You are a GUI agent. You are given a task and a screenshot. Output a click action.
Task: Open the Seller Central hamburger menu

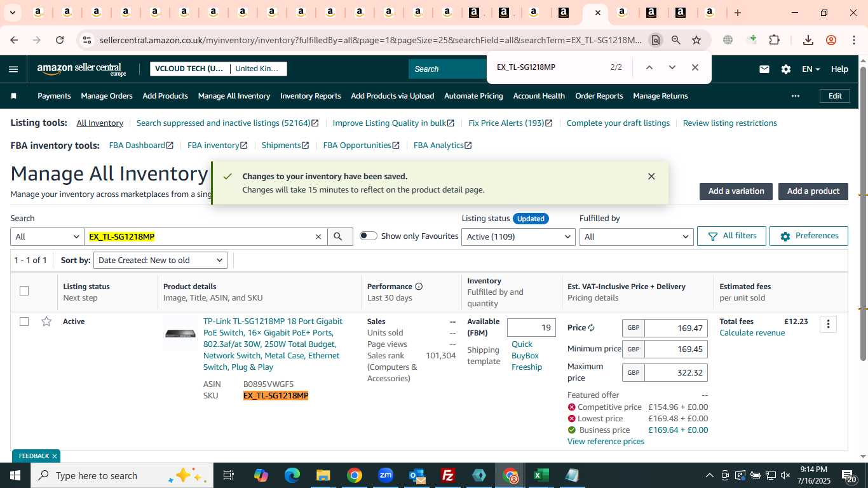(x=13, y=69)
